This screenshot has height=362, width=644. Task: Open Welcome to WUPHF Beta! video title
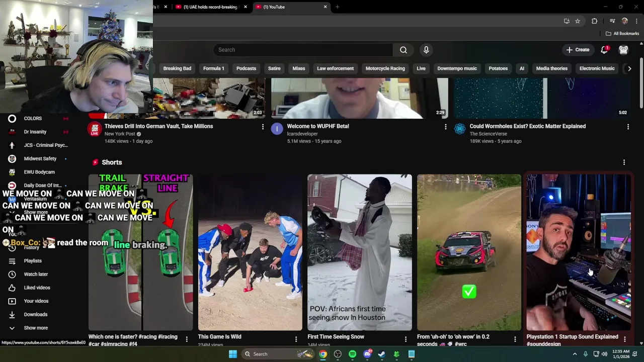click(318, 126)
